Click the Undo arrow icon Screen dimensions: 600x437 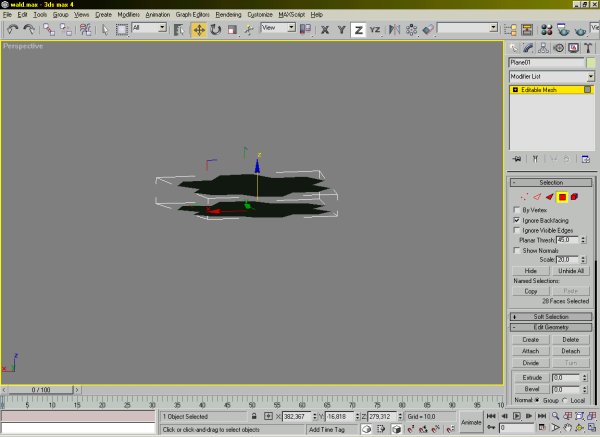(11, 30)
